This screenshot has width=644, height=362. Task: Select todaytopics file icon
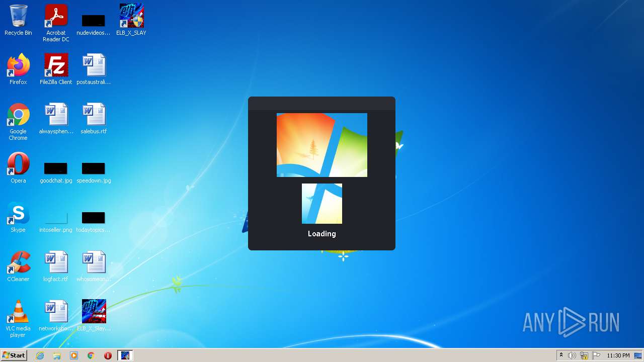tap(94, 222)
